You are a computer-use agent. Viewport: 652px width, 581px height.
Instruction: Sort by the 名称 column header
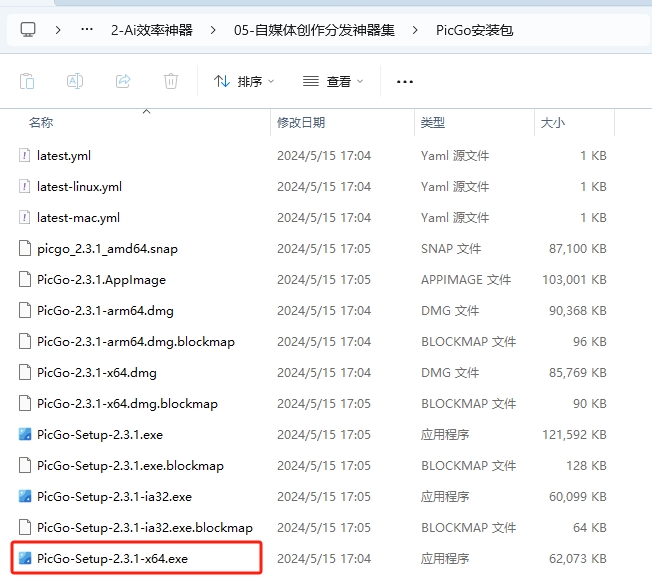[41, 122]
